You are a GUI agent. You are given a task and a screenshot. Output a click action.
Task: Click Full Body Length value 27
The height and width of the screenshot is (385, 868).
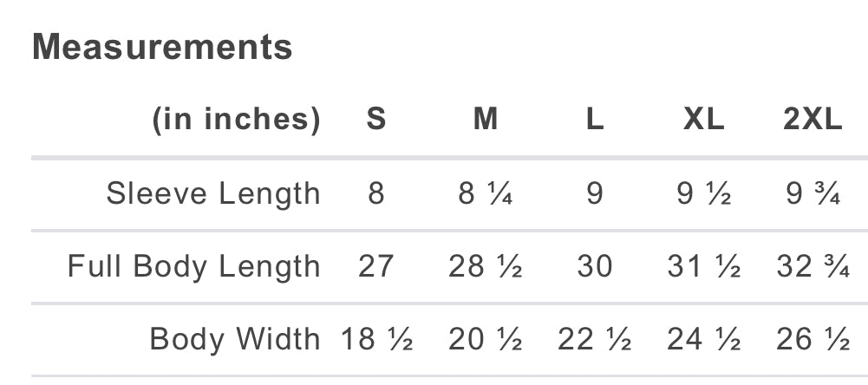[375, 266]
